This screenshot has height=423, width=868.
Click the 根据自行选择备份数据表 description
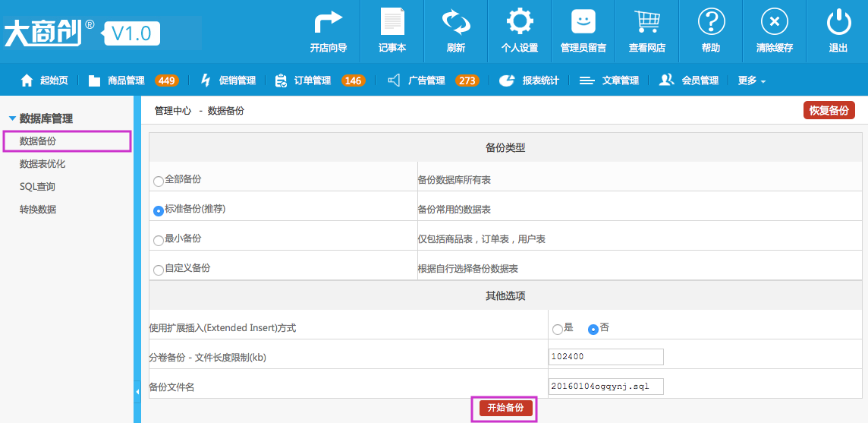click(468, 269)
